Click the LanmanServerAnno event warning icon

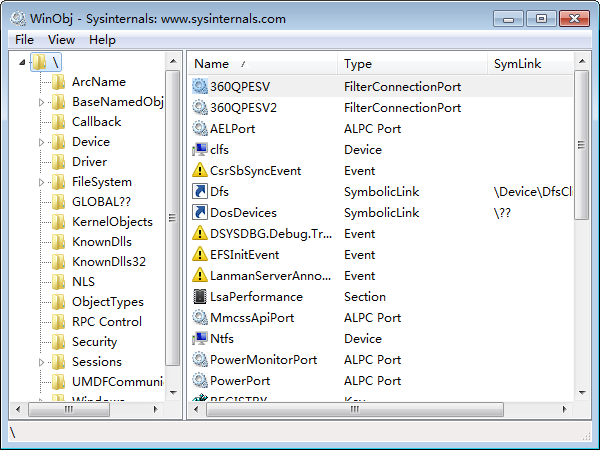coord(200,276)
